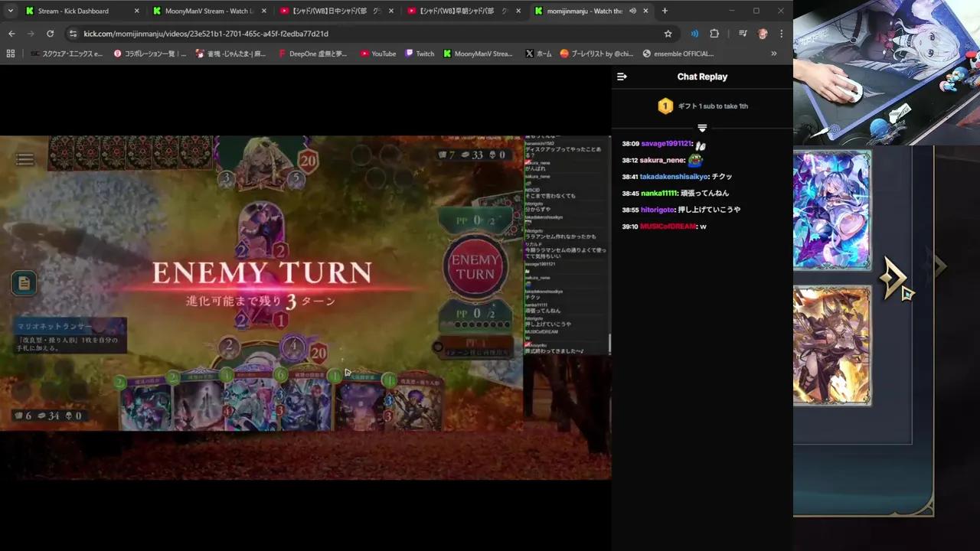Open the in-game hamburger menu in Shadowverse

tap(24, 158)
